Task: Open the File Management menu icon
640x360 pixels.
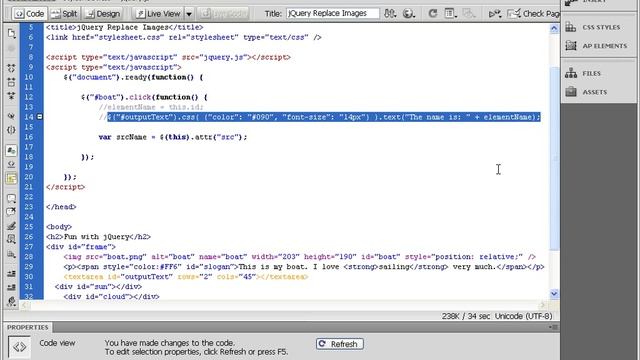Action: point(390,13)
